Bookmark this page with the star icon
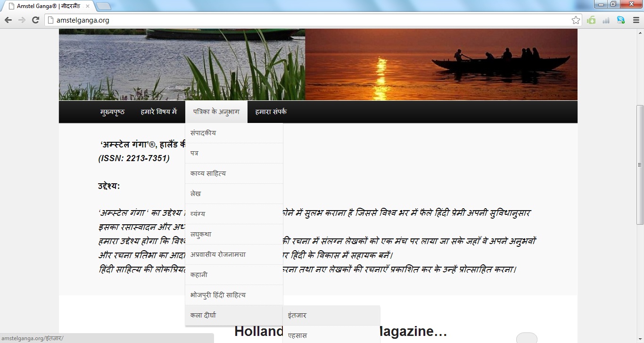This screenshot has height=343, width=644. tap(576, 20)
